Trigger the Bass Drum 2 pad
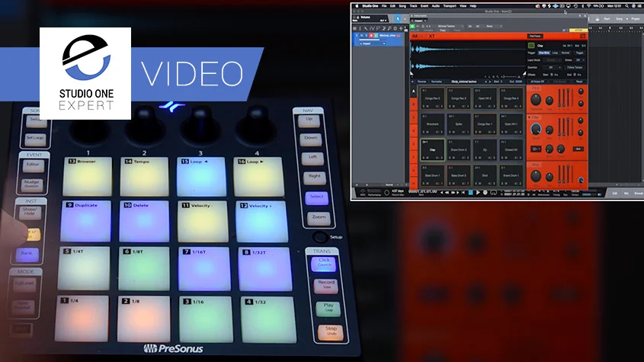The width and height of the screenshot is (644, 362). tap(459, 175)
